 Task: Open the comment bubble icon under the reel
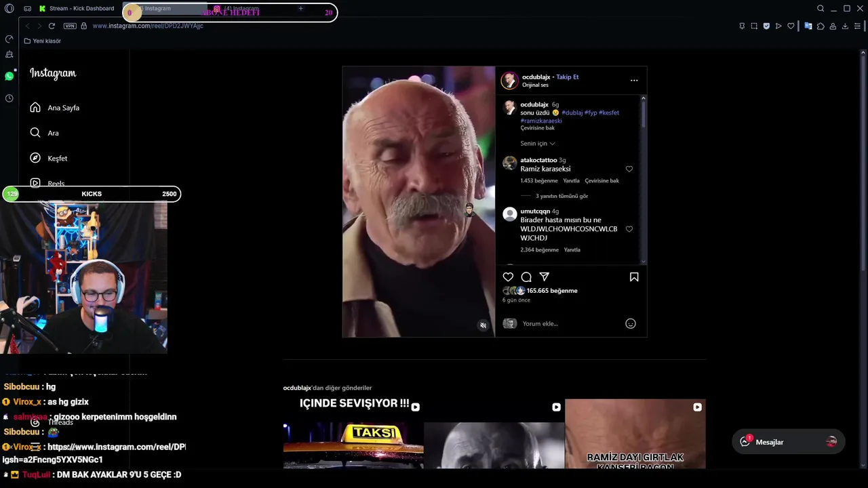pyautogui.click(x=526, y=277)
